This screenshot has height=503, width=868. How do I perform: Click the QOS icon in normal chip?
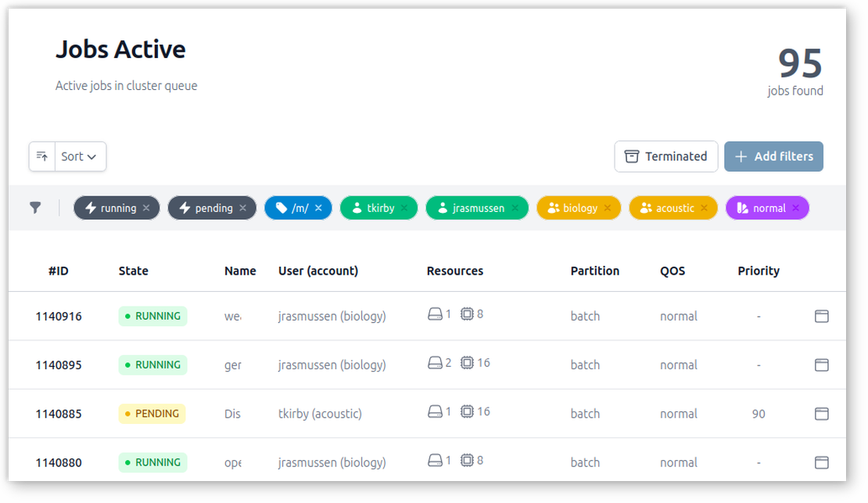click(x=742, y=208)
